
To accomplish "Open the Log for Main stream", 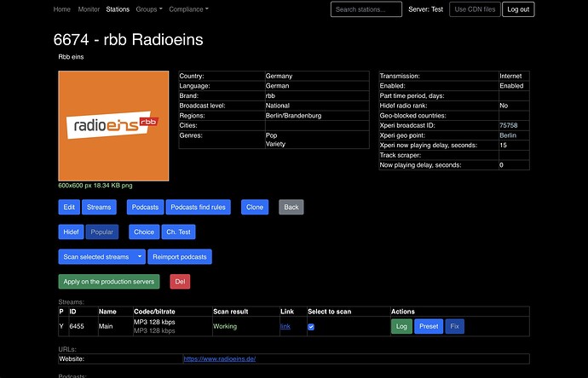I will [401, 326].
